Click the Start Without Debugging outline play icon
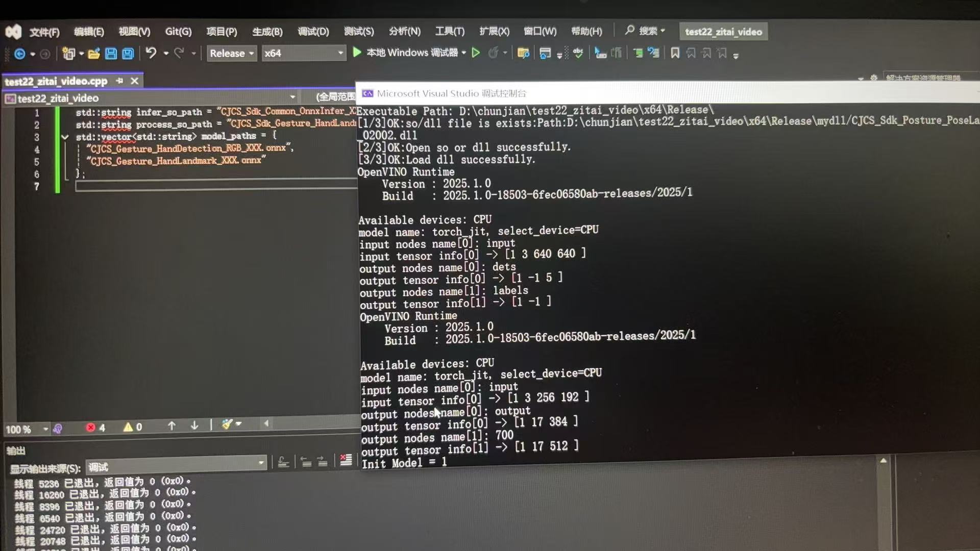The width and height of the screenshot is (980, 551). (x=476, y=53)
